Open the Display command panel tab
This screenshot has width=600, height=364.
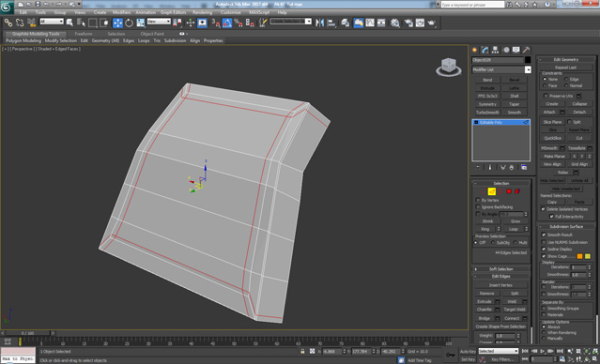coord(516,50)
